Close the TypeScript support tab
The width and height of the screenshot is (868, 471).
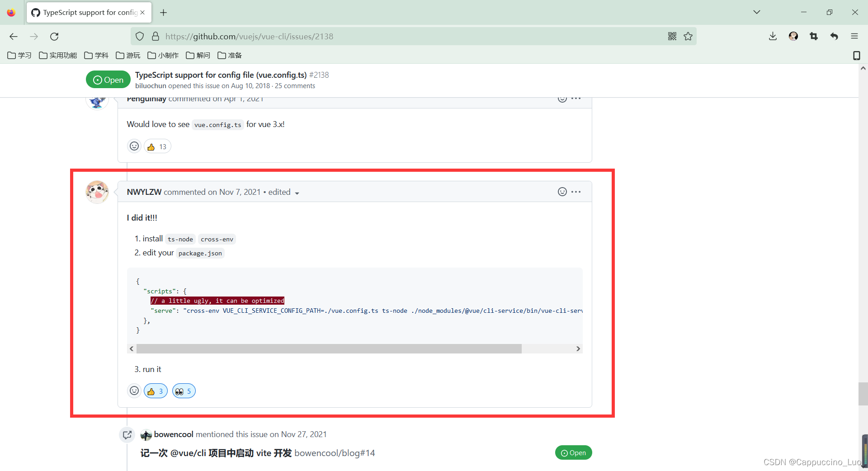[142, 13]
